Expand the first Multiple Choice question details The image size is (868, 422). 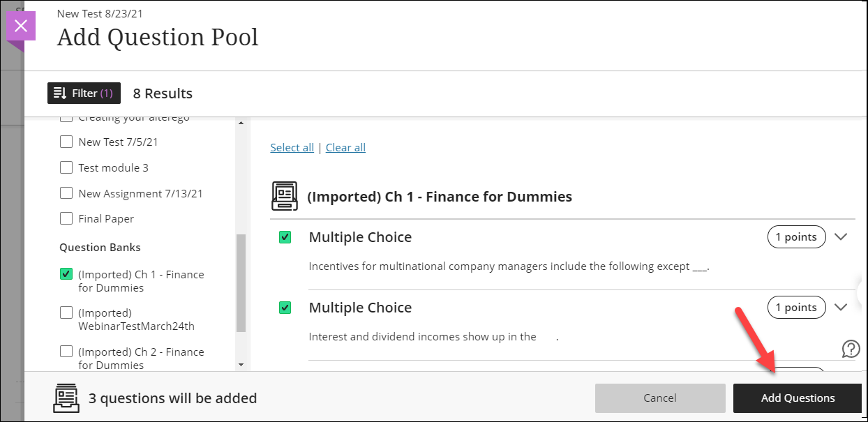841,237
